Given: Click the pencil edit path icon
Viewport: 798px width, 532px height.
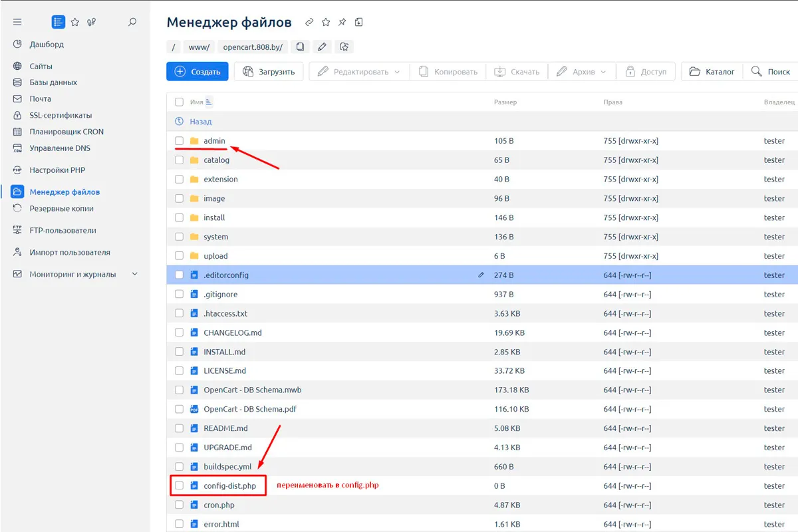Looking at the screenshot, I should pyautogui.click(x=322, y=47).
